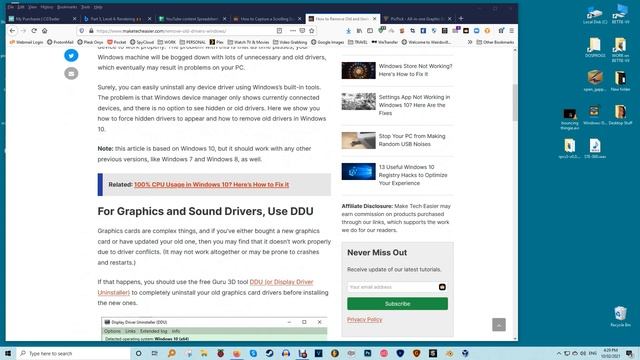Expand the PERSONAL bookmarks folder
Screen dimensions: 640x360
[193, 42]
